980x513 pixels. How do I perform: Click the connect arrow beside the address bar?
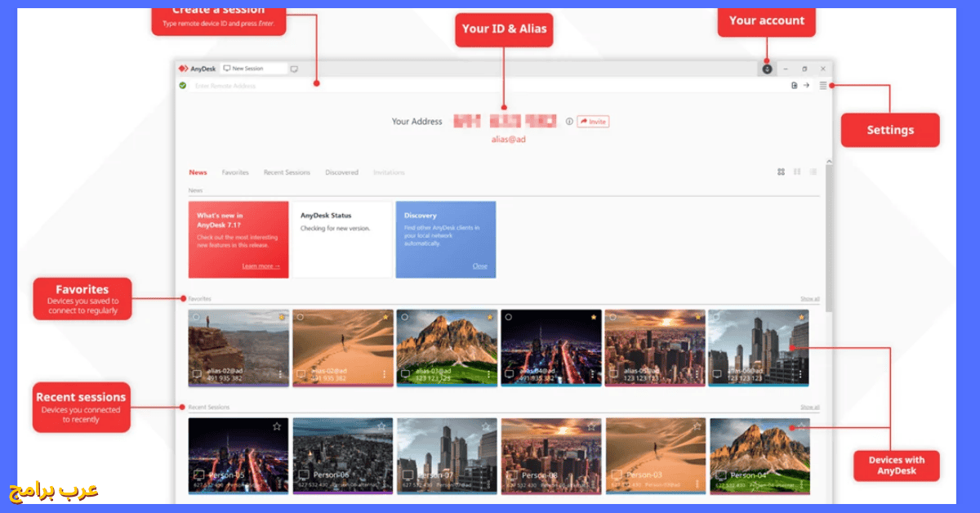click(x=806, y=85)
